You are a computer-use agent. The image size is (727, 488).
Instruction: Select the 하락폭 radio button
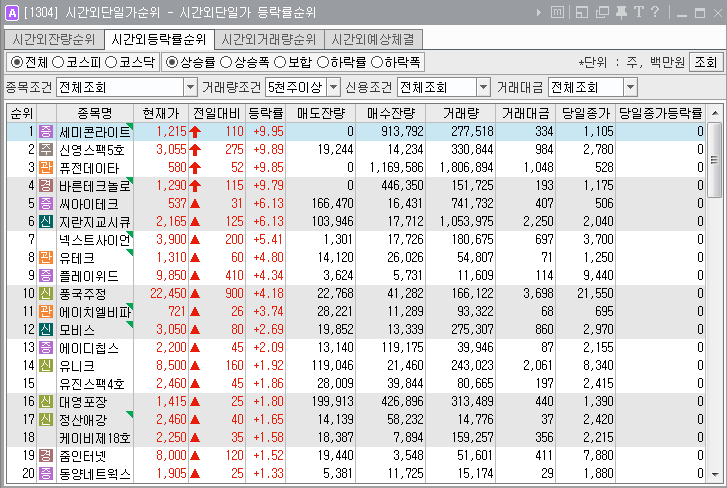[x=377, y=62]
